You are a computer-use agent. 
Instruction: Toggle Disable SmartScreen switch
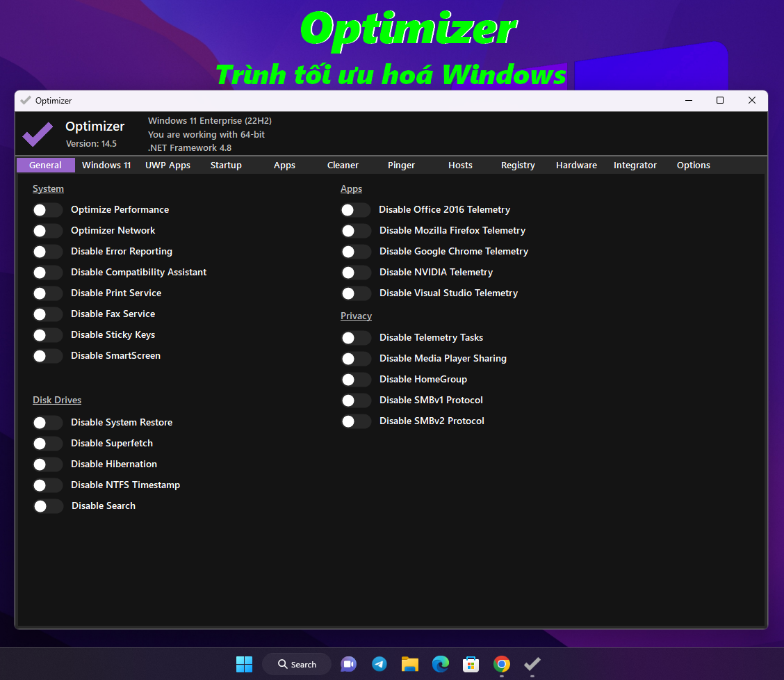(x=47, y=356)
